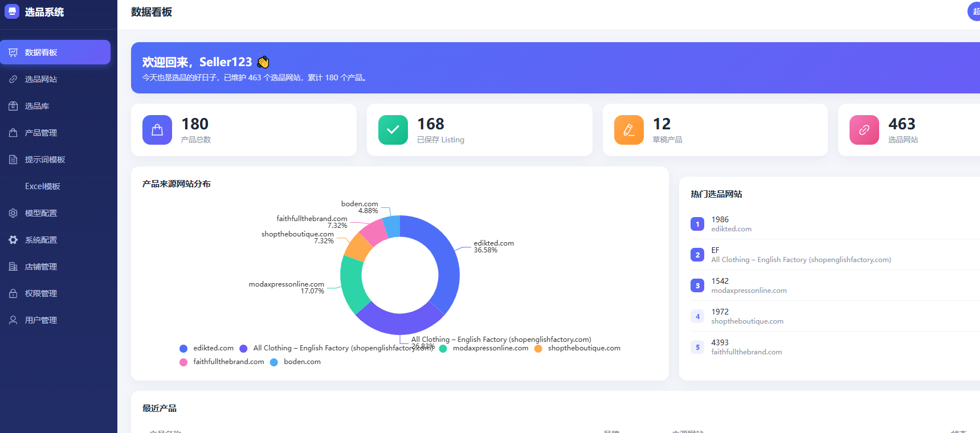Toggle modaxpressonline.com legend entry

pyautogui.click(x=484, y=348)
